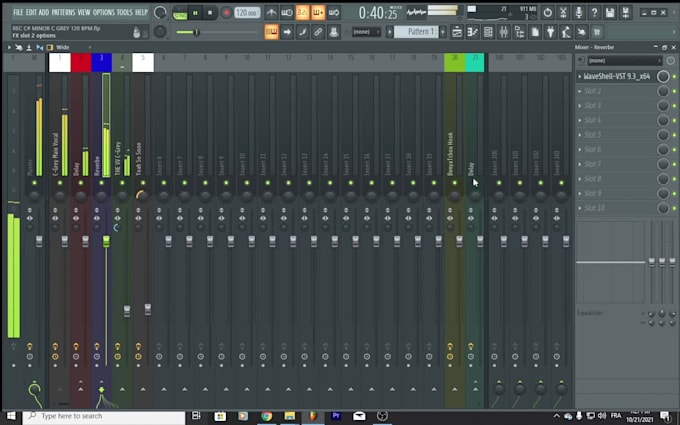
Task: Open the ADD menu
Action: tap(44, 12)
